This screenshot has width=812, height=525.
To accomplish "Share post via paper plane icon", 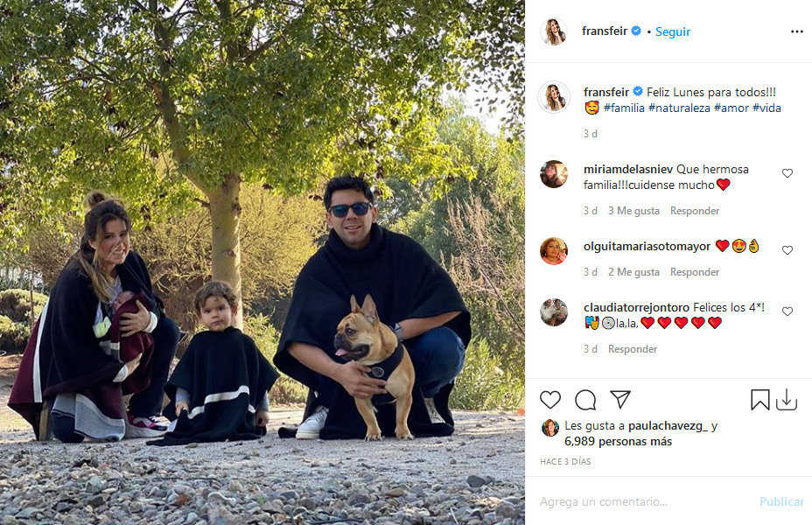I will pyautogui.click(x=619, y=399).
